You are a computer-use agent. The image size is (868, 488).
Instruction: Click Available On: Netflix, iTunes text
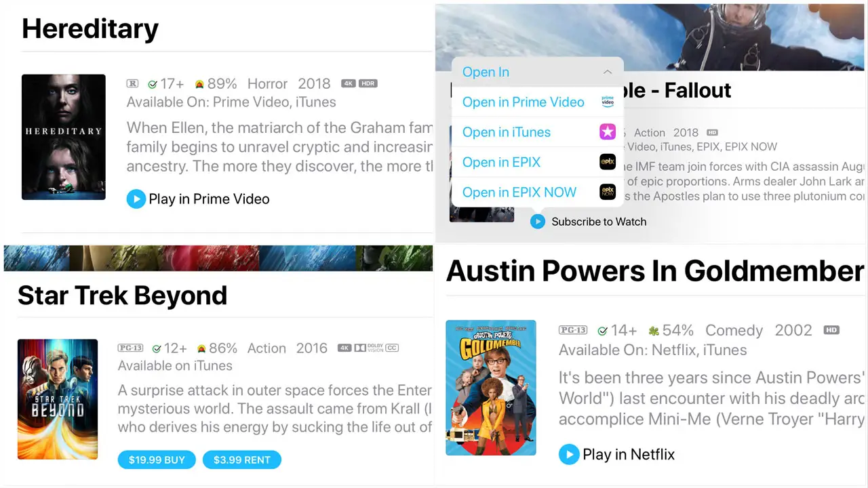tap(653, 350)
